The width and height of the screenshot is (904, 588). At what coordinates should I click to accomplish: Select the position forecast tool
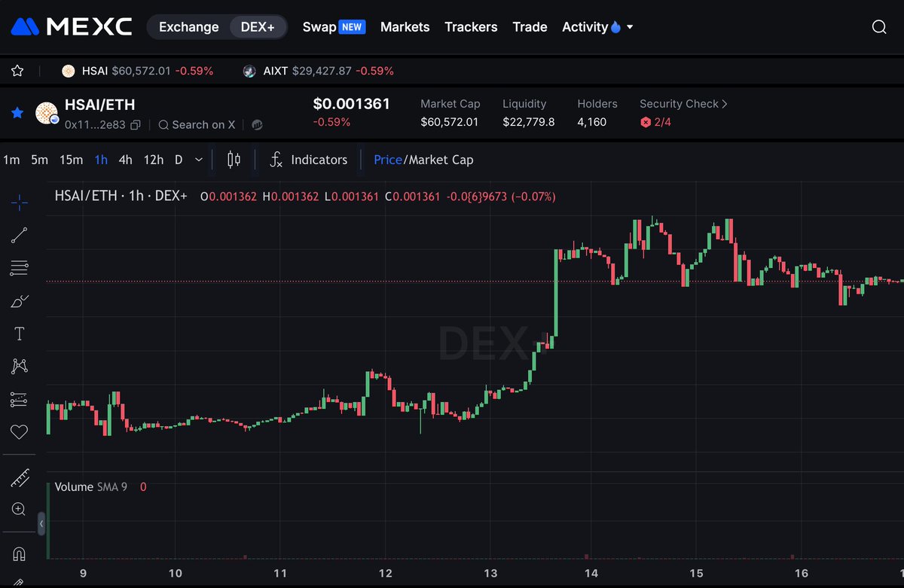point(20,400)
